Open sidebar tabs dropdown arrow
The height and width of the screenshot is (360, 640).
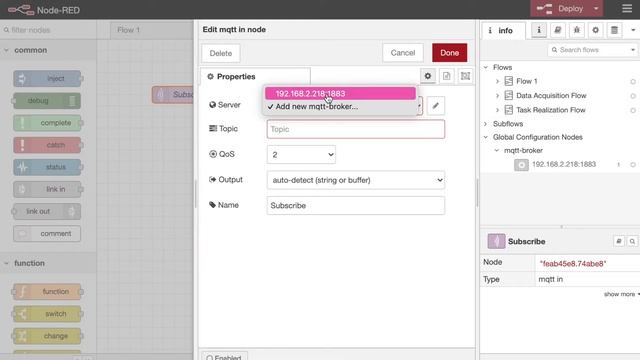click(x=633, y=30)
